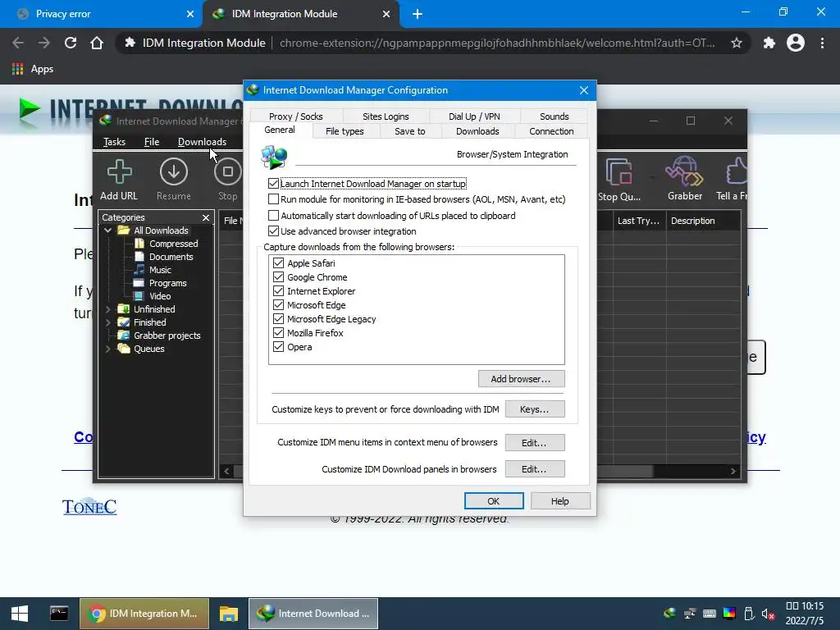Open the command prompt taskbar icon
This screenshot has width=840, height=630.
pyautogui.click(x=59, y=614)
